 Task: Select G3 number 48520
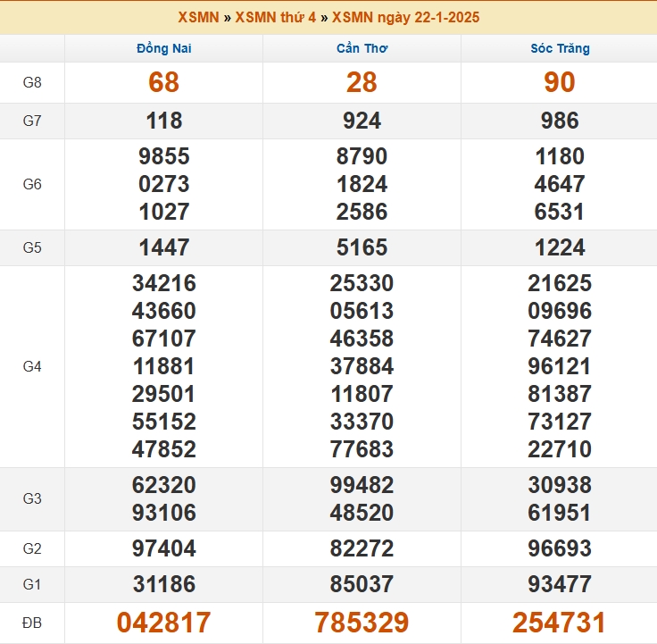click(x=362, y=513)
